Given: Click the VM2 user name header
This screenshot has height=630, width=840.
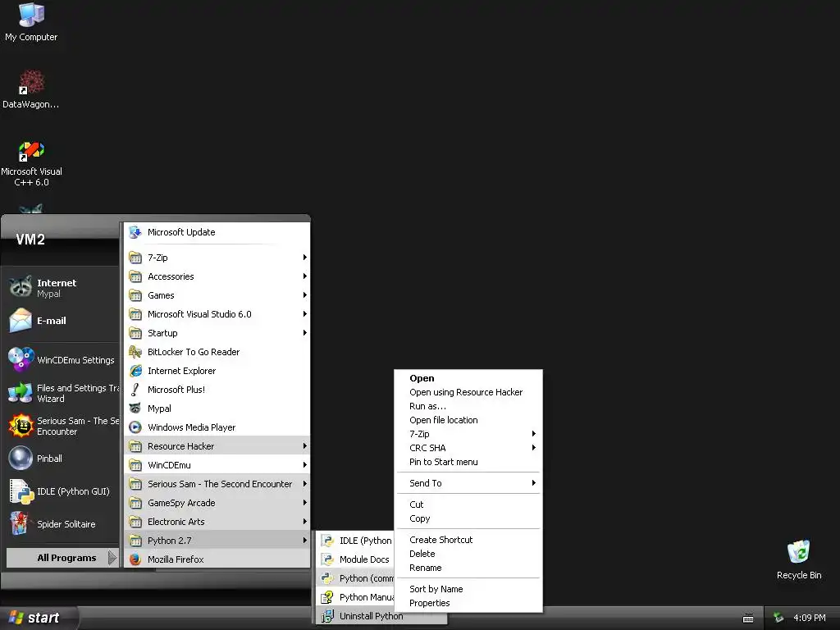Looking at the screenshot, I should coord(30,240).
